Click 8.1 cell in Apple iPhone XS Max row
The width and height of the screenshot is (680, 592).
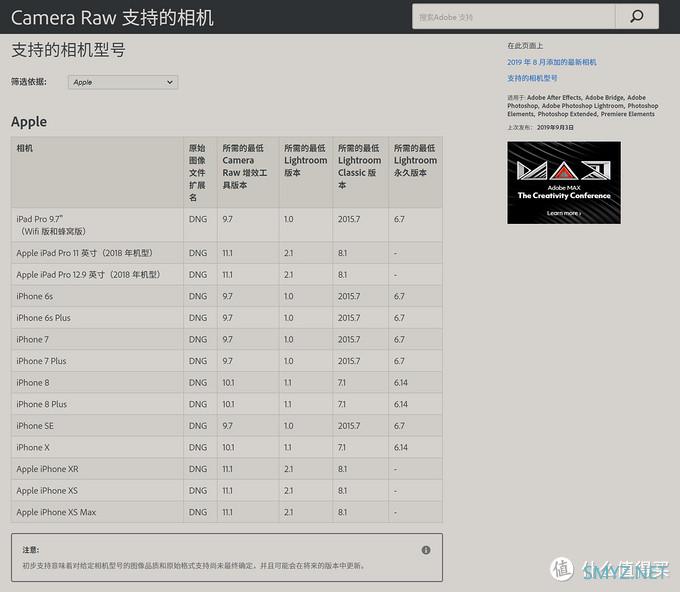342,512
